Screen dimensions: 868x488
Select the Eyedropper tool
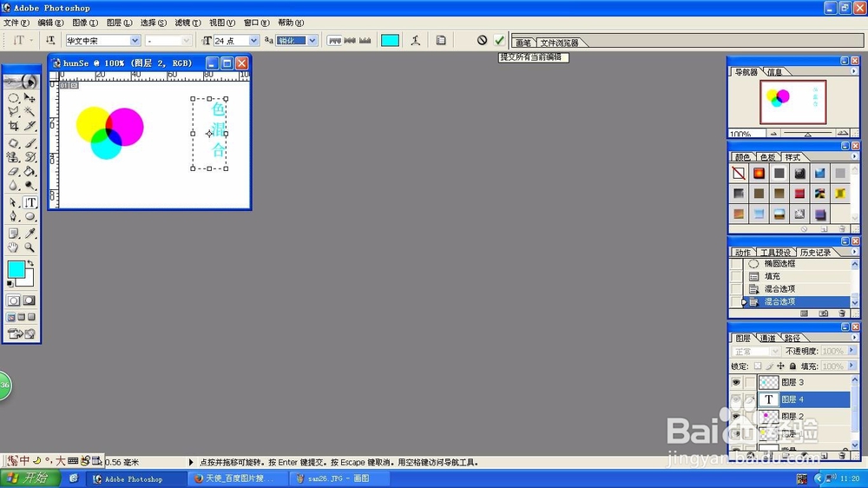coord(30,234)
